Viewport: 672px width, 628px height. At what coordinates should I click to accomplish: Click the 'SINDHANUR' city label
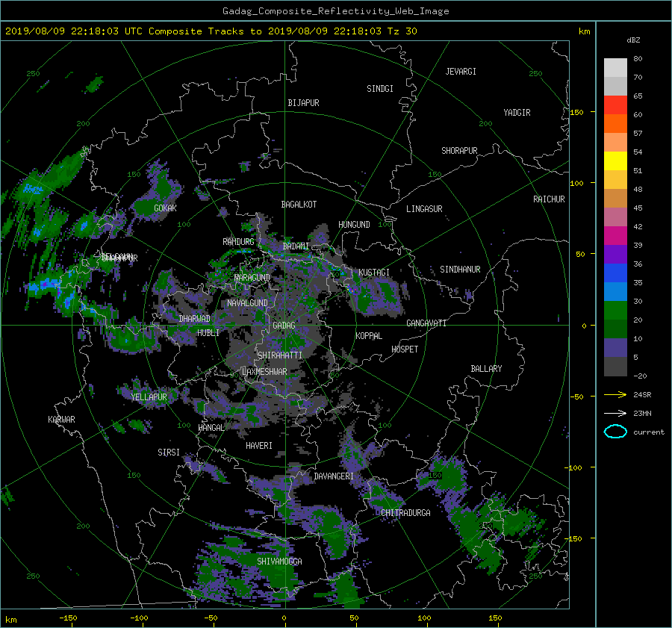pos(460,270)
